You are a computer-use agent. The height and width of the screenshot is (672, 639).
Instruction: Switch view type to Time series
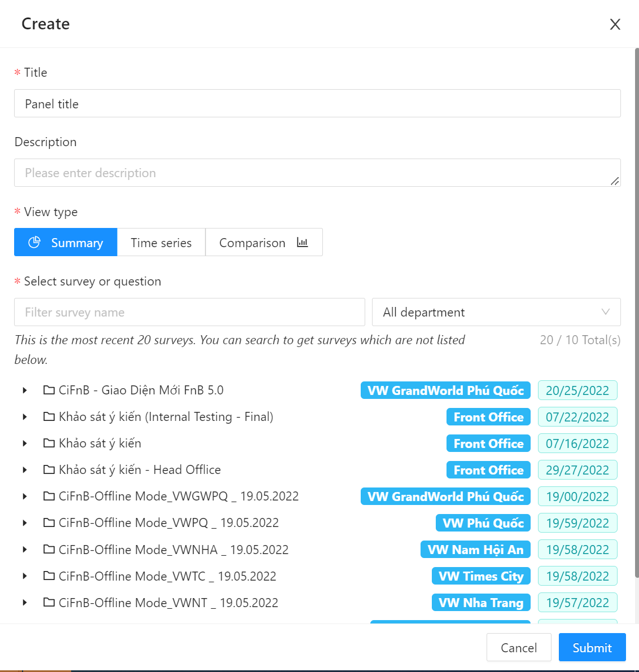coord(161,243)
